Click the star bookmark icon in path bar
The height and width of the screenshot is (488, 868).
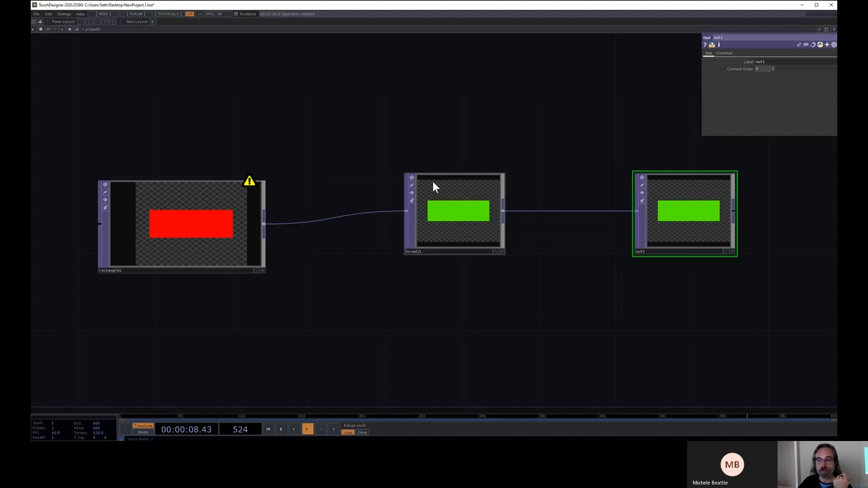[x=70, y=29]
